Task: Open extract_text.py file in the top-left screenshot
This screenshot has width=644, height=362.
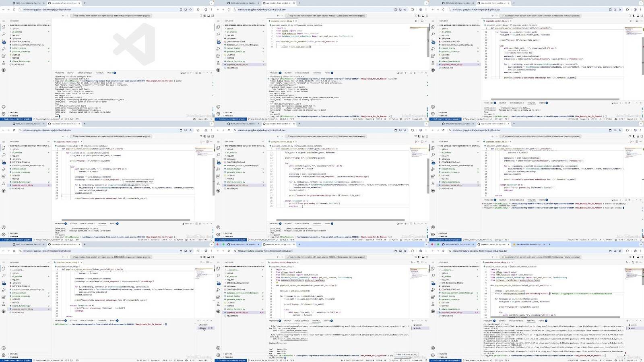Action: (x=19, y=48)
